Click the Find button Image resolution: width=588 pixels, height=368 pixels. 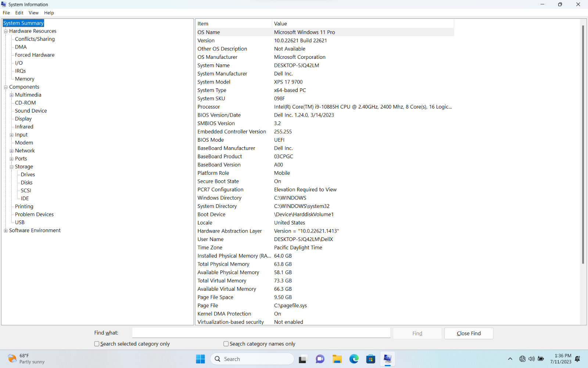[x=417, y=333]
